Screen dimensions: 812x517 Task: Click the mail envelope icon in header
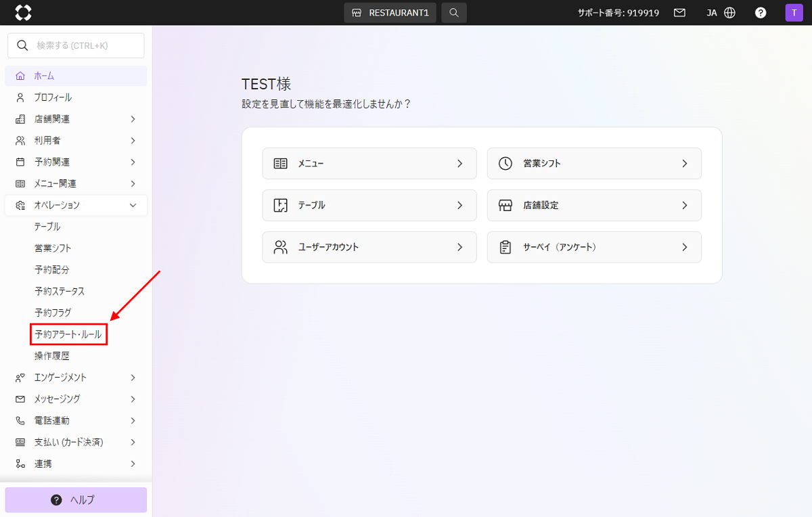679,13
